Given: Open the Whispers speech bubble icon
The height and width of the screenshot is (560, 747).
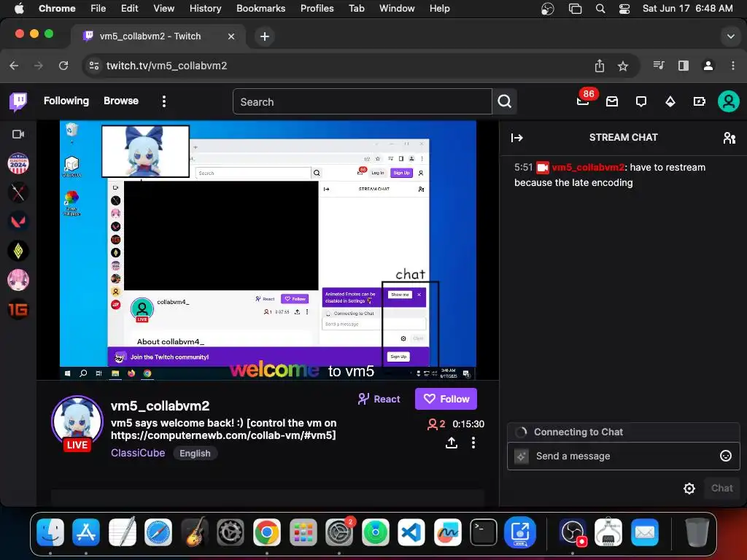Looking at the screenshot, I should (x=641, y=101).
